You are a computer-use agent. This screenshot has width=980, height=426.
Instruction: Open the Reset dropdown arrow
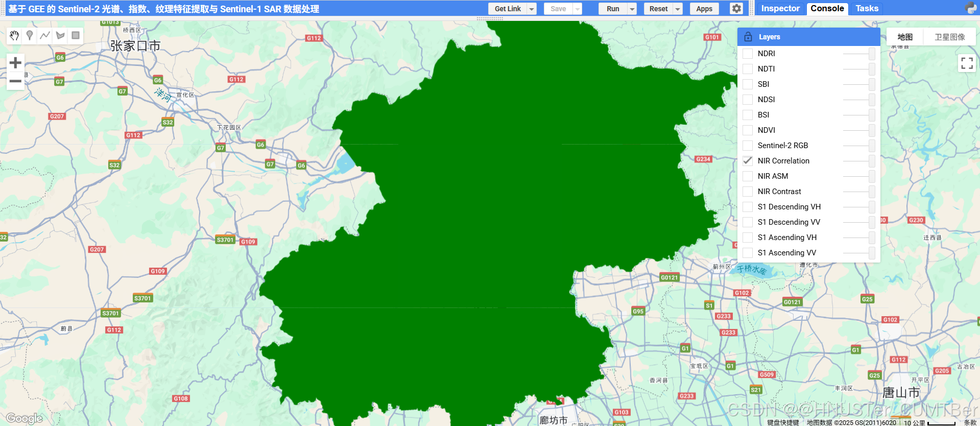[678, 9]
